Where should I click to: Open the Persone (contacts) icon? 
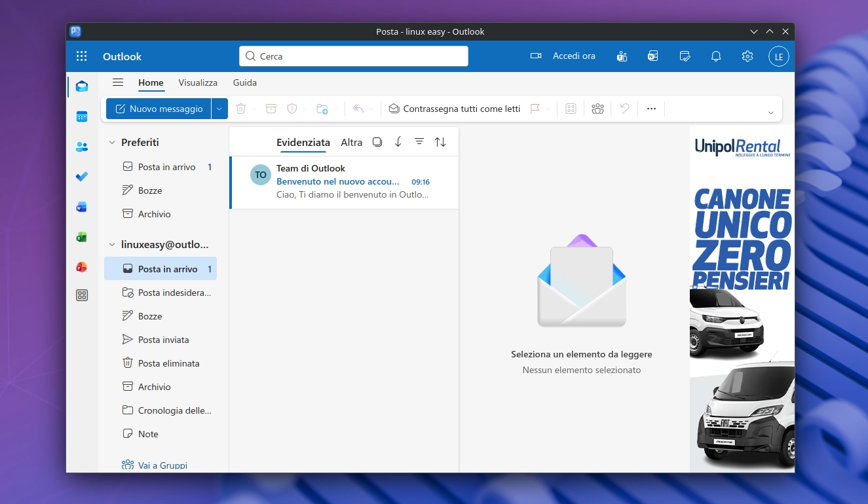click(x=81, y=147)
